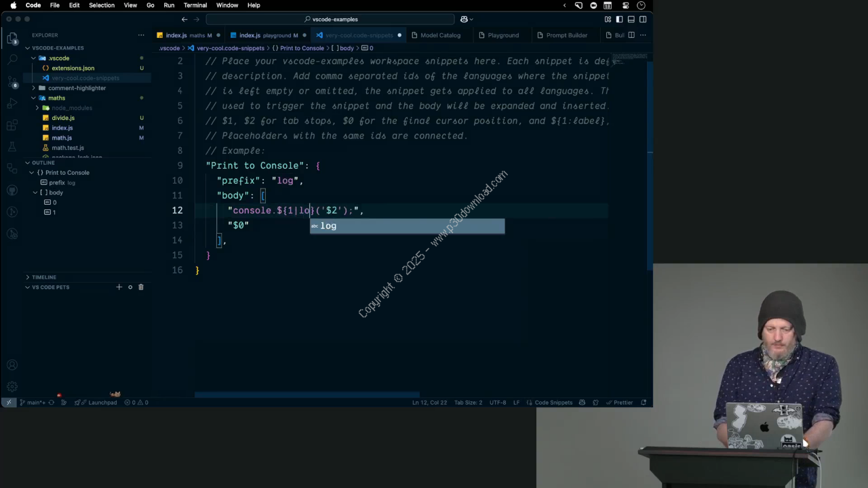Open the Source Control view
Viewport: 868px width, 488px height.
pyautogui.click(x=12, y=82)
